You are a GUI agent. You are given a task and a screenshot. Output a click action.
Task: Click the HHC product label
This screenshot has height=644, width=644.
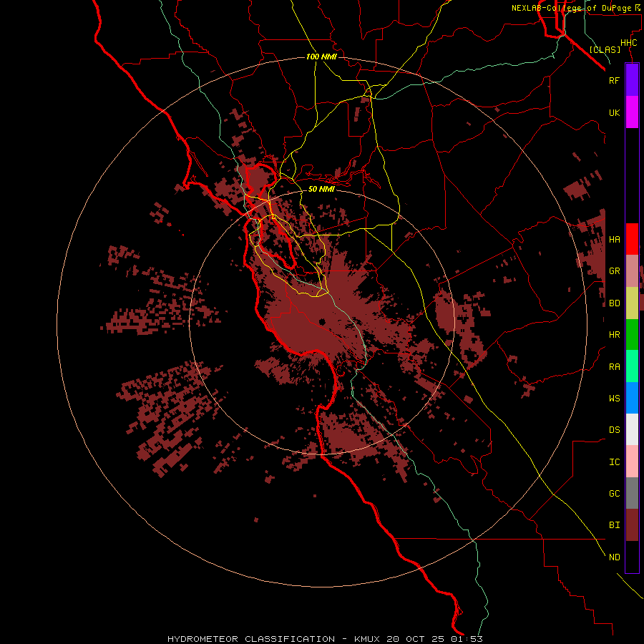coord(628,43)
